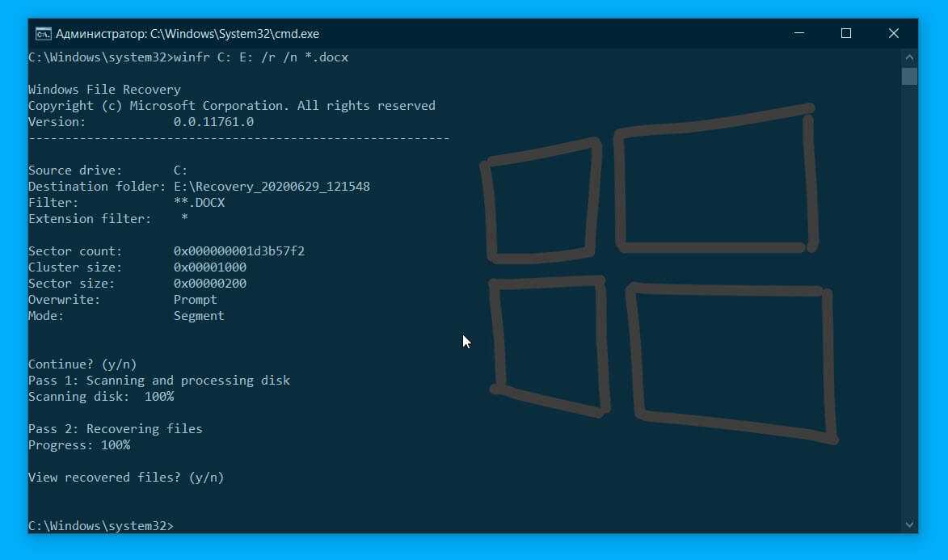This screenshot has width=948, height=560.
Task: Click sector size value '0x00000200'
Action: click(210, 284)
